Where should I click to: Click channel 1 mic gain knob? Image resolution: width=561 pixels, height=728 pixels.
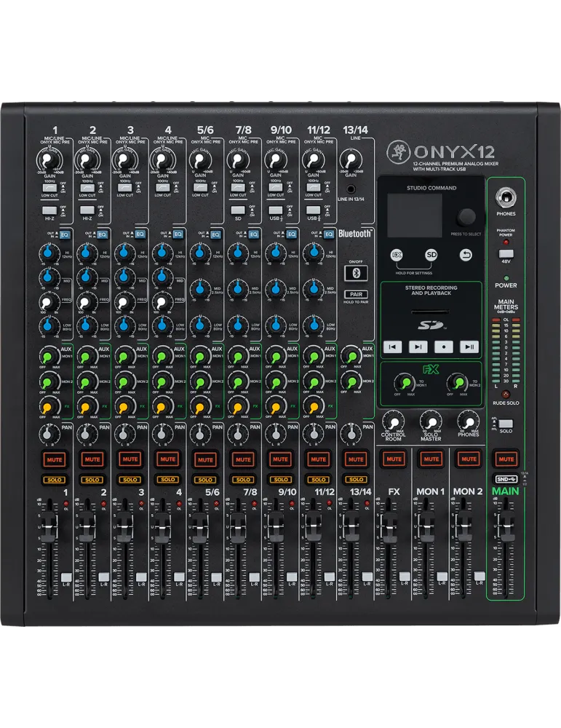[49, 161]
